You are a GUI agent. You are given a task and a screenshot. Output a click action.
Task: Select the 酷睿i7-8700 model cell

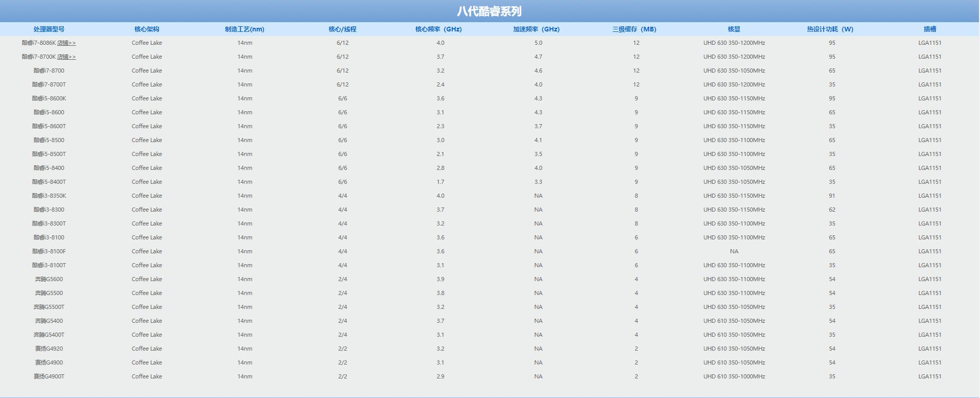point(49,71)
